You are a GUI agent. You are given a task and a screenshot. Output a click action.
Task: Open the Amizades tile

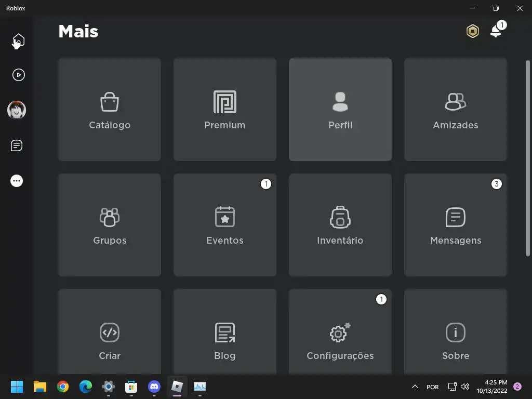456,110
